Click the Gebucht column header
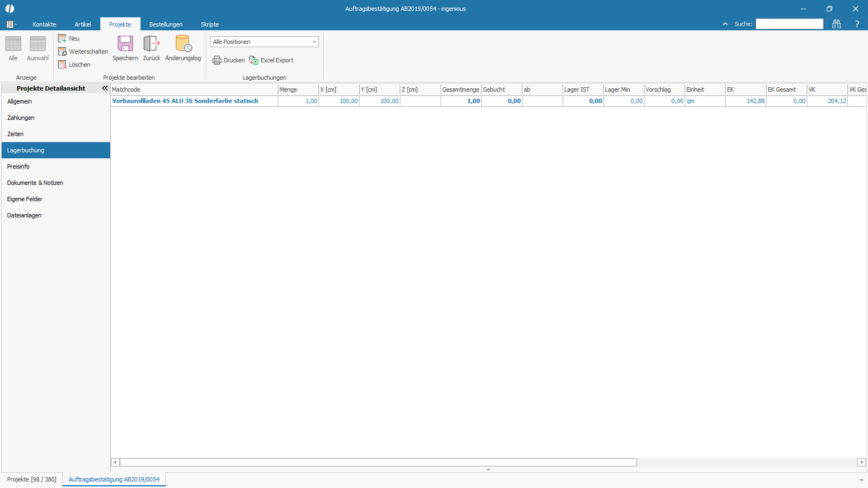This screenshot has height=488, width=868. point(502,89)
